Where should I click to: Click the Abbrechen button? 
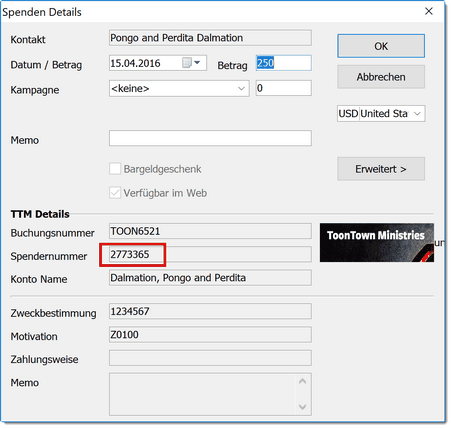coord(381,77)
